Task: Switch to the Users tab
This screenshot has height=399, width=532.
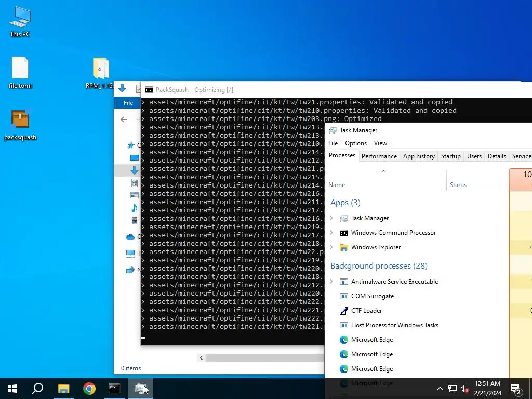Action: [x=474, y=156]
